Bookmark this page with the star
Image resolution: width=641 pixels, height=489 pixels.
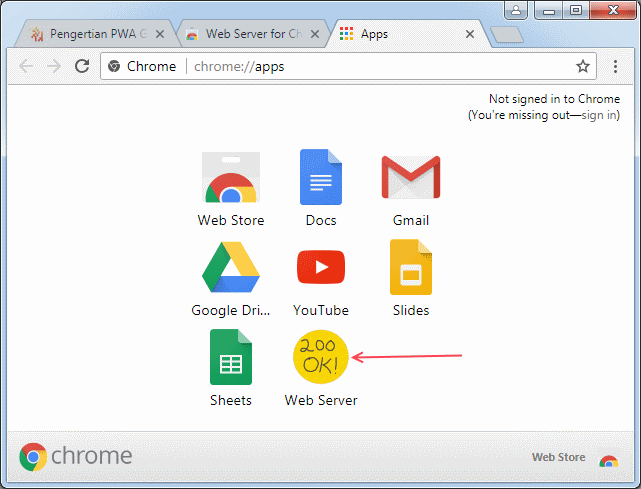coord(583,66)
